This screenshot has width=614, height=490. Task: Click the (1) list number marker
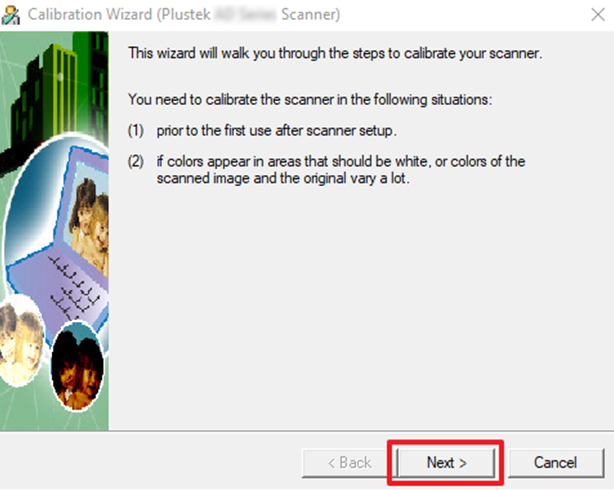pos(135,130)
